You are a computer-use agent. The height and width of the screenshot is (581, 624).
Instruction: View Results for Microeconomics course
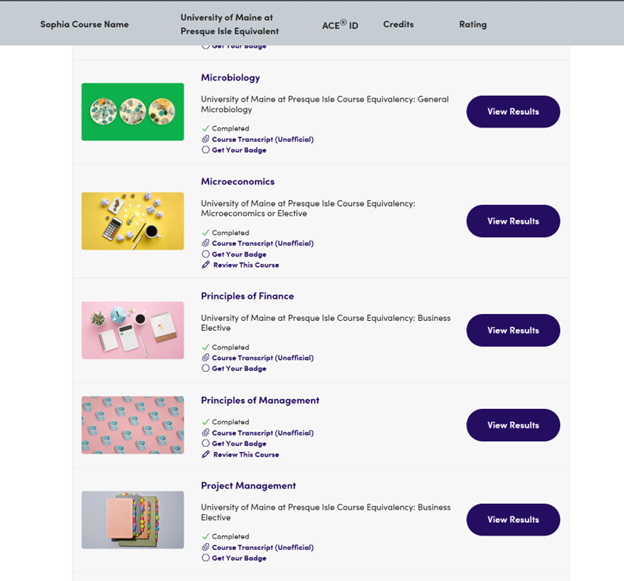(x=513, y=221)
